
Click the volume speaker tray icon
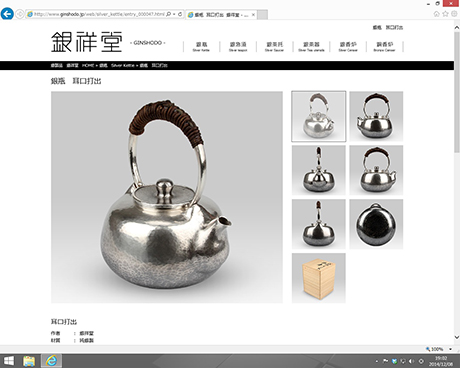(412, 361)
